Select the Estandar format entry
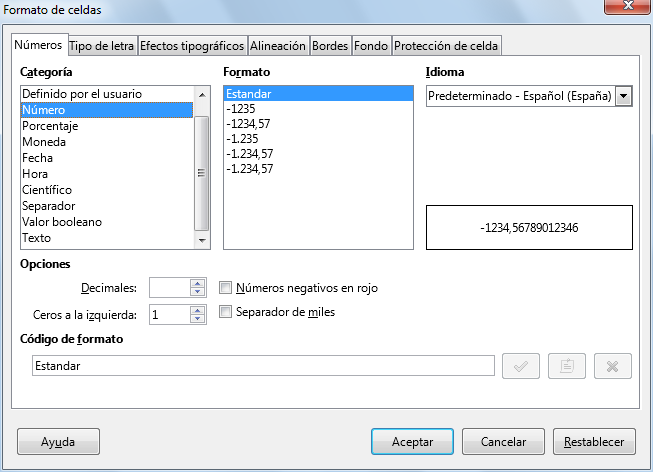This screenshot has width=653, height=472. tap(319, 94)
